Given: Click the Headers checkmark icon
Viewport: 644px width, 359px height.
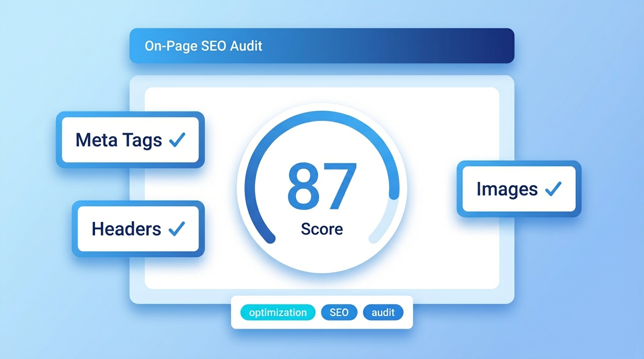Looking at the screenshot, I should click(x=177, y=229).
